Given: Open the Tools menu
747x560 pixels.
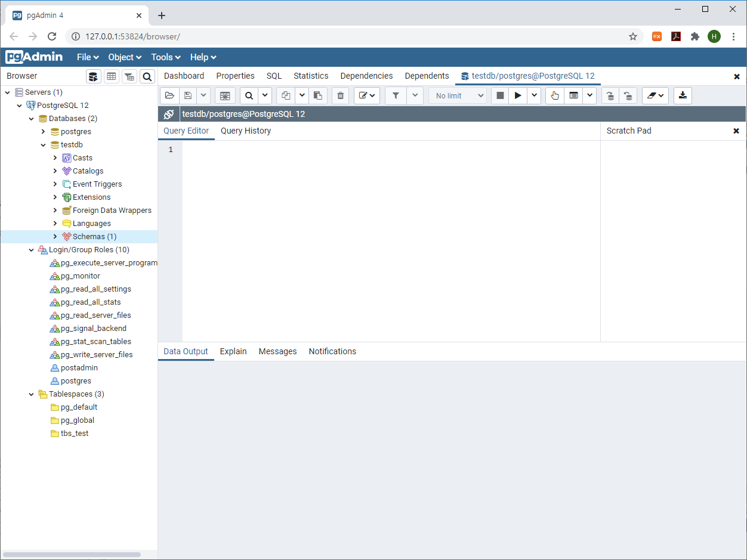Looking at the screenshot, I should (x=166, y=57).
